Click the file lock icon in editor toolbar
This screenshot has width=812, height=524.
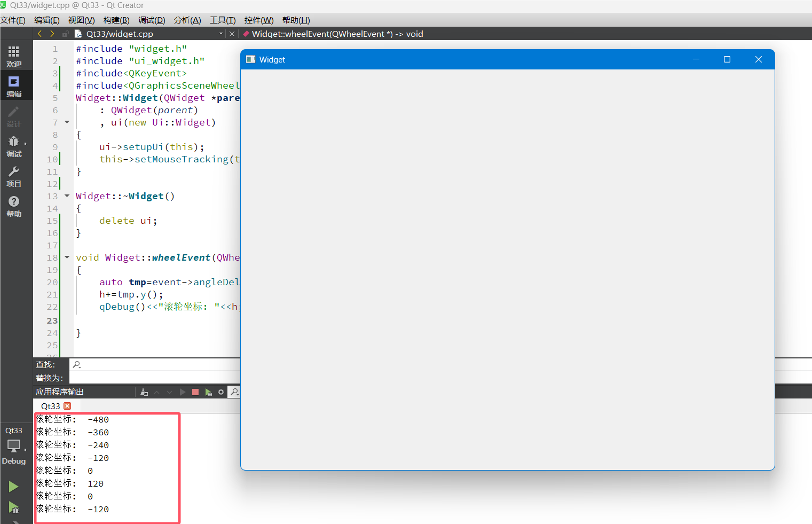click(65, 34)
